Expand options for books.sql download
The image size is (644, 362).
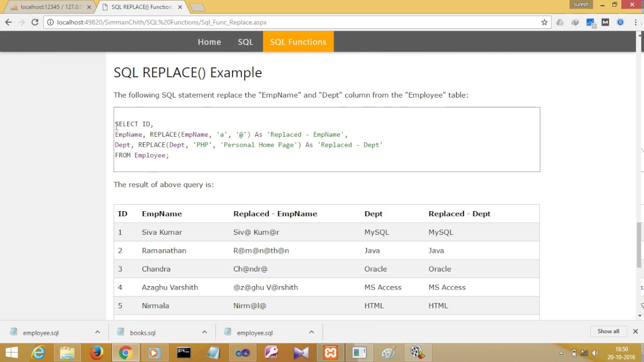tap(204, 332)
